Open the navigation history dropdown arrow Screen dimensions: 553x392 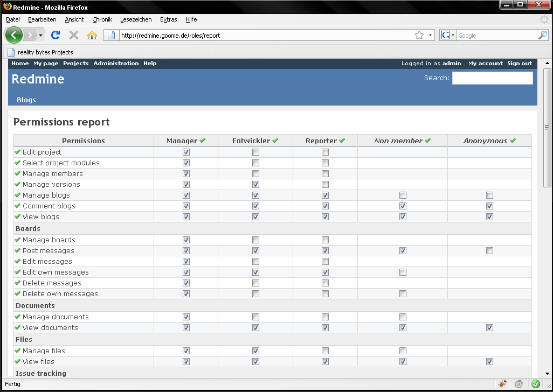pyautogui.click(x=40, y=35)
